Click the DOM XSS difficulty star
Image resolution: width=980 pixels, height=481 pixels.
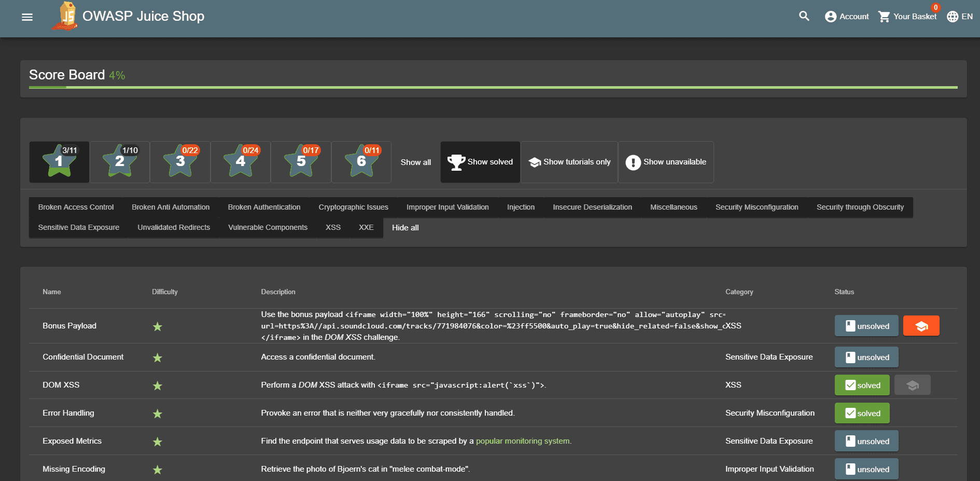pos(158,386)
